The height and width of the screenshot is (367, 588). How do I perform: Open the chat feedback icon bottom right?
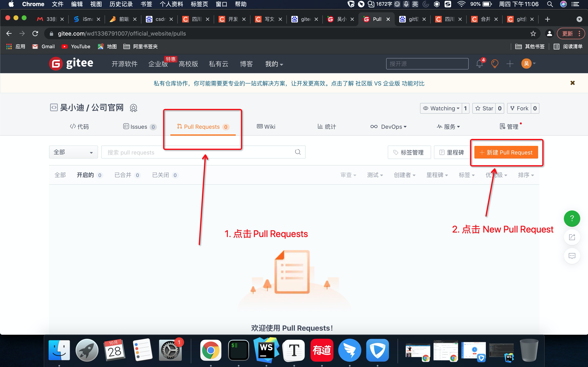pos(572,256)
